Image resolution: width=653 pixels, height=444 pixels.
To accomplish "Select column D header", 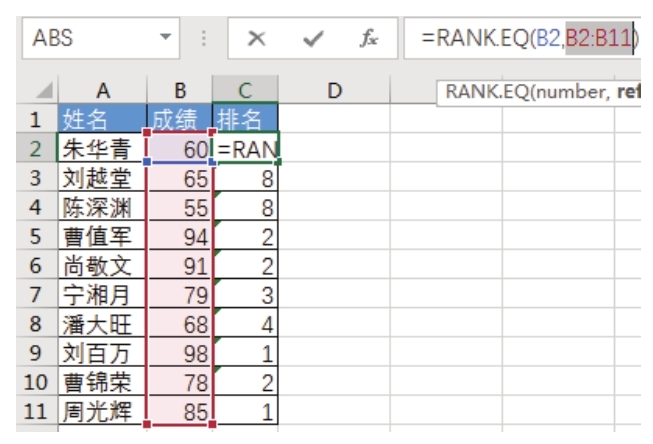I will [336, 92].
